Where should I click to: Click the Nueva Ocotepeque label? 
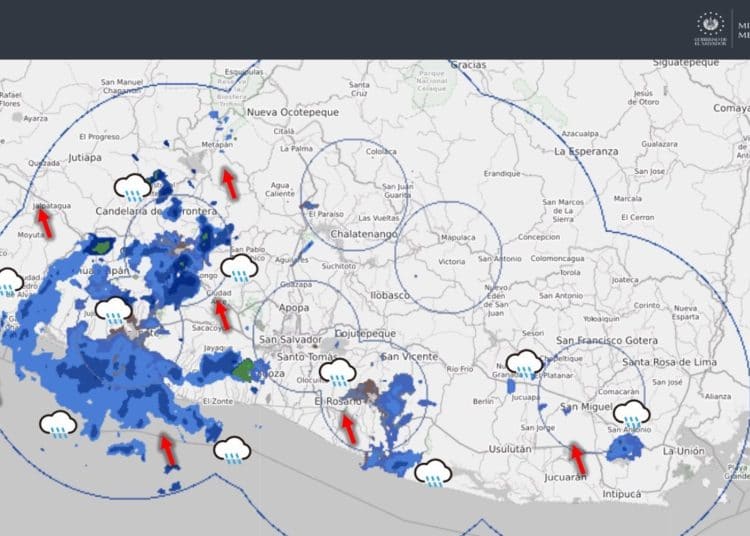(293, 112)
